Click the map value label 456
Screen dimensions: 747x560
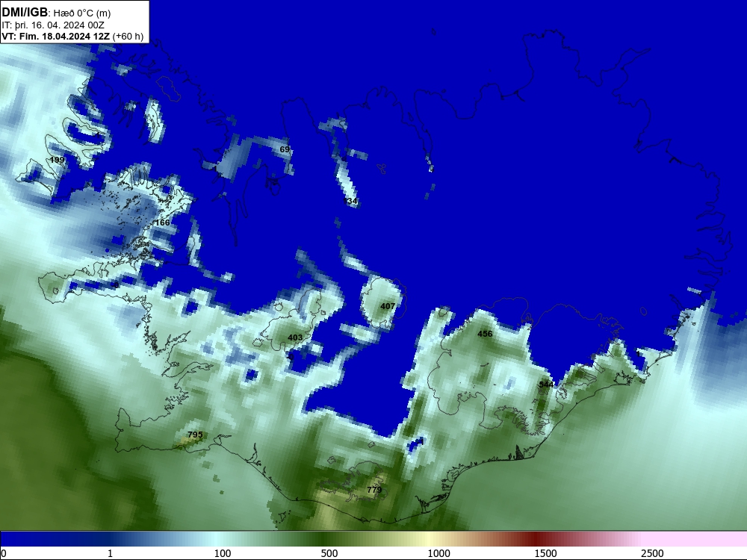[x=485, y=334]
